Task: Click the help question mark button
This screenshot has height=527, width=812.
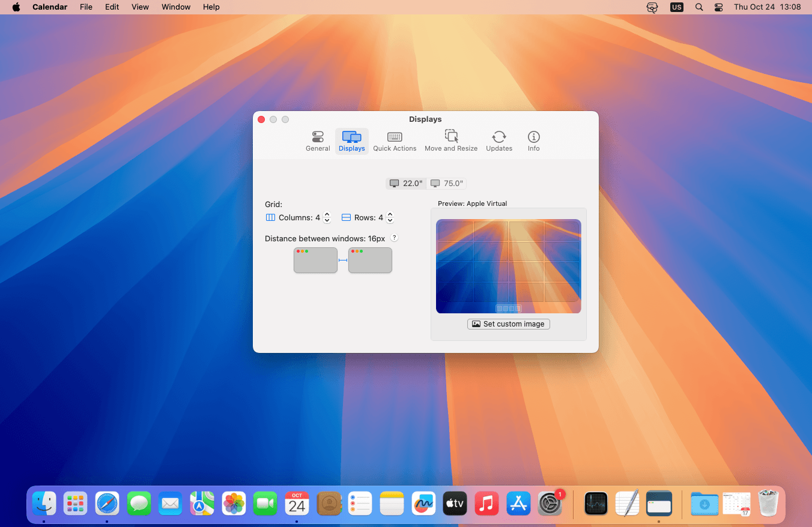Action: (x=394, y=238)
